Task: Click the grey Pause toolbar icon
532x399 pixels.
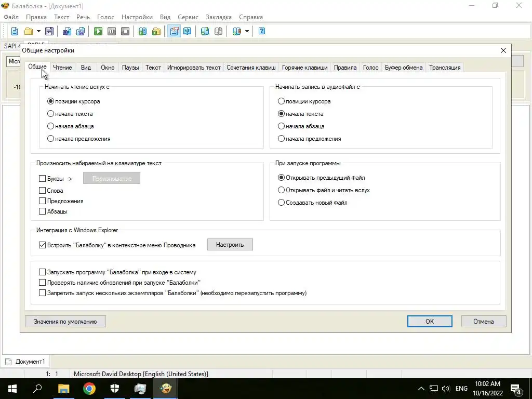Action: pos(112,31)
